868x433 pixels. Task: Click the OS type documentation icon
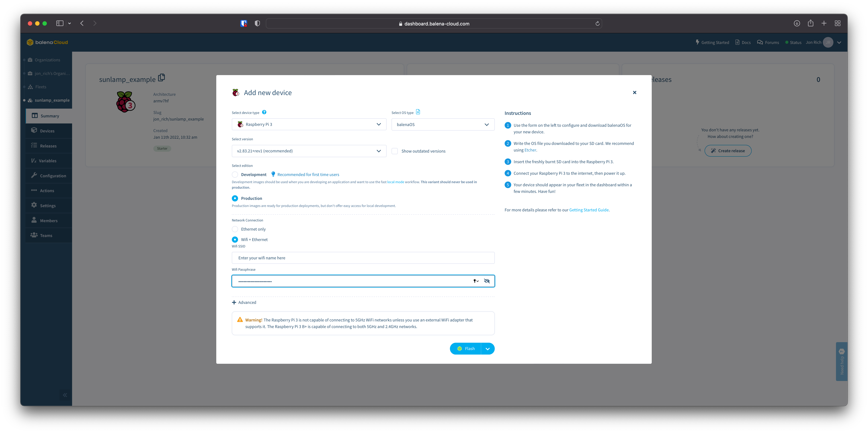coord(418,112)
